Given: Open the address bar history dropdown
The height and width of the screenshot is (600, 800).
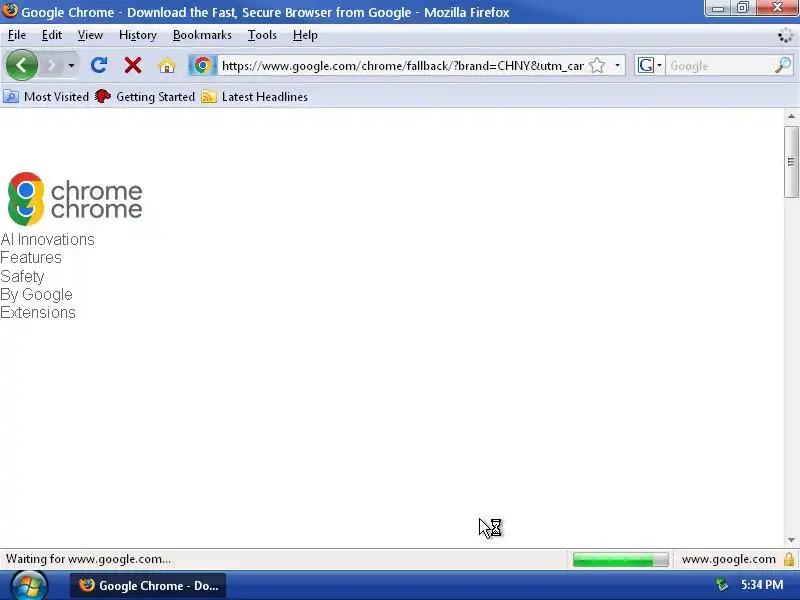Looking at the screenshot, I should 617,65.
